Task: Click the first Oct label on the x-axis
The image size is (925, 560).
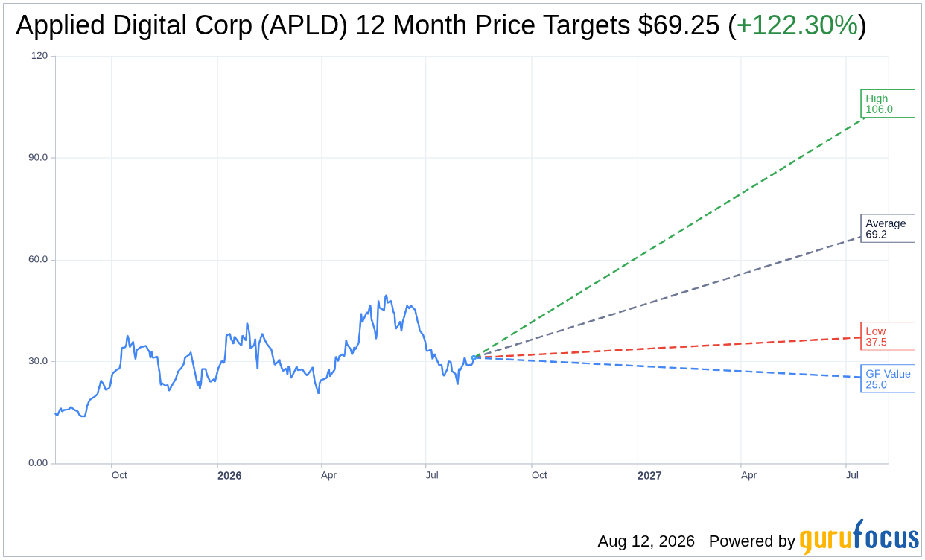Action: [119, 475]
